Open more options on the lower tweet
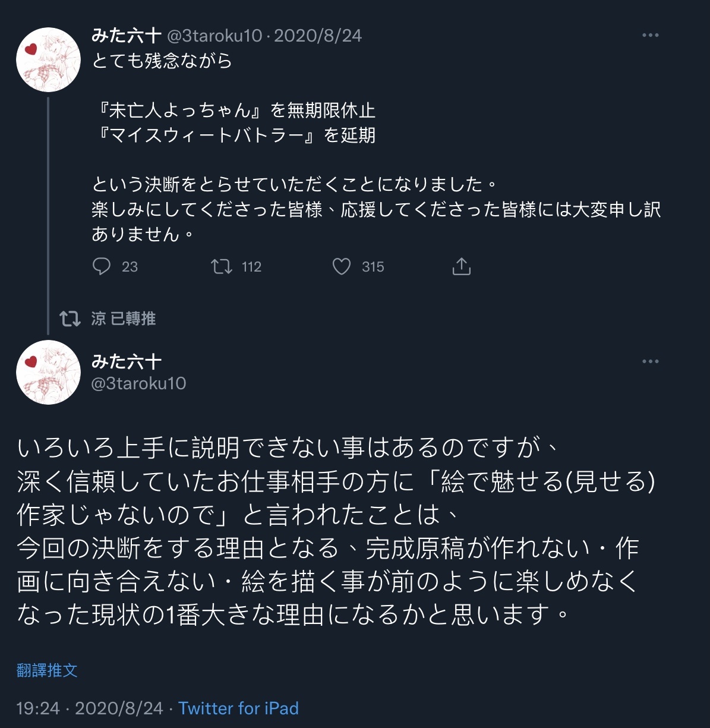Viewport: 710px width, 728px height. pos(651,361)
